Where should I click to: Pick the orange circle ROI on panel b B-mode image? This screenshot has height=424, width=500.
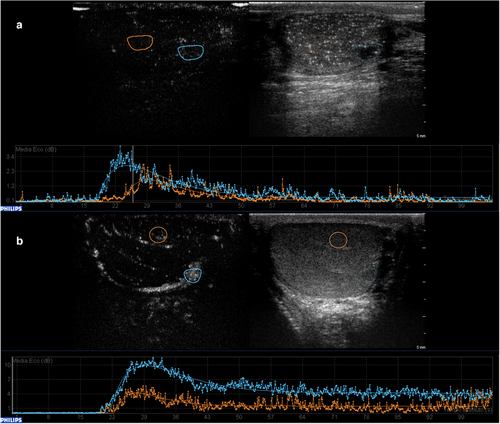click(338, 240)
